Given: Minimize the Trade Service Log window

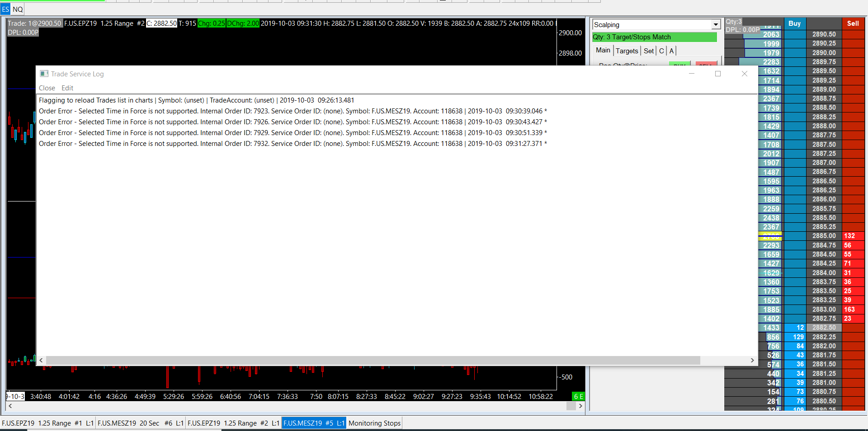Looking at the screenshot, I should click(692, 74).
